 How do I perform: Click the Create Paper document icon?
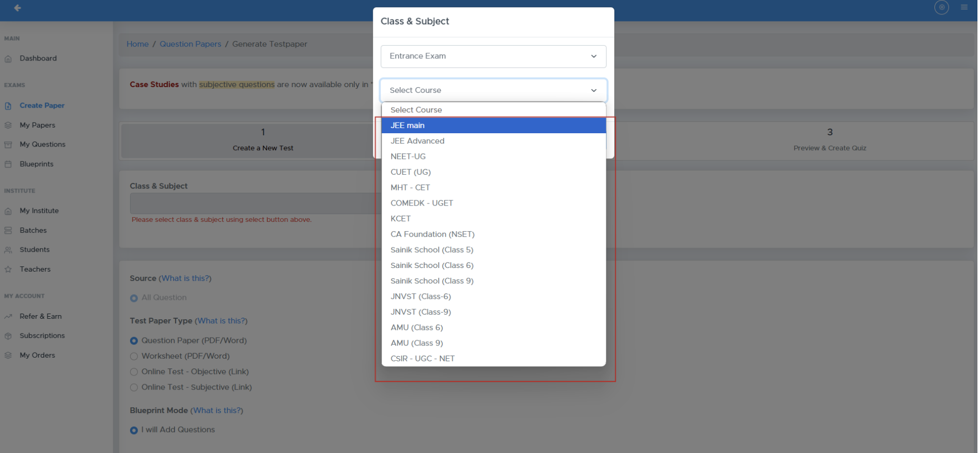coord(8,106)
